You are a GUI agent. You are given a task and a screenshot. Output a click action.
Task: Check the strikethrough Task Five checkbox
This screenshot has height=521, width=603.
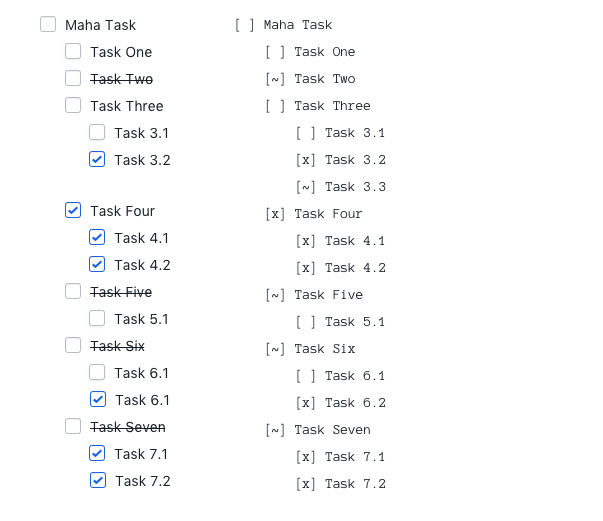[x=73, y=291]
